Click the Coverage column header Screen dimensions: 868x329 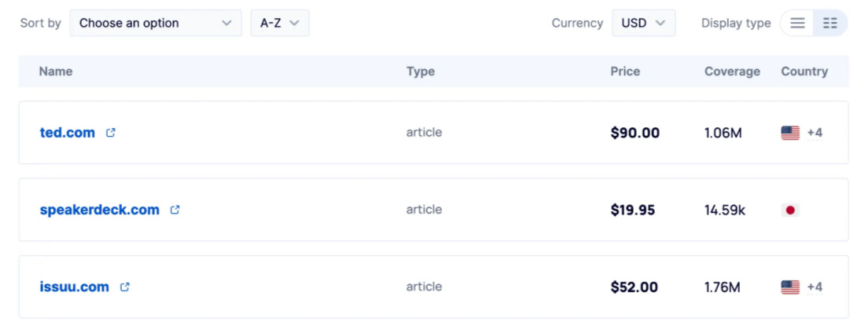732,71
